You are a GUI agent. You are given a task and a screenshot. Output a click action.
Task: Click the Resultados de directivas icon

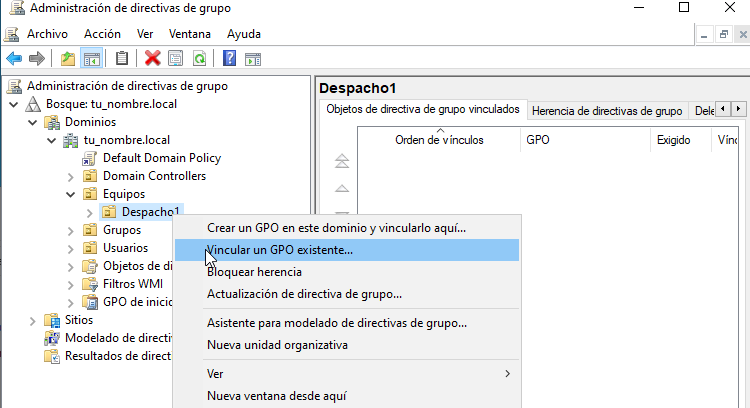(x=52, y=356)
